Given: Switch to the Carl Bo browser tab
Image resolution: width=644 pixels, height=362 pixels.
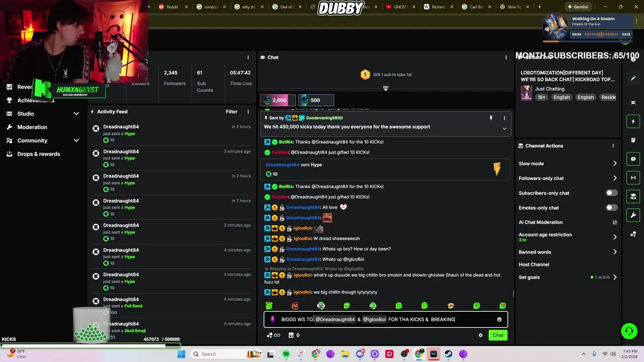Looking at the screenshot, I should [x=475, y=7].
